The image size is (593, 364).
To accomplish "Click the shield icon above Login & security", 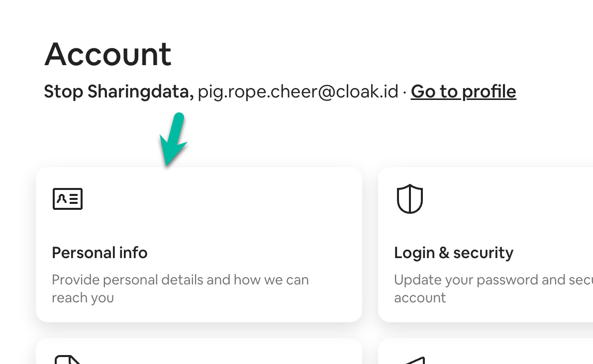I will [409, 198].
